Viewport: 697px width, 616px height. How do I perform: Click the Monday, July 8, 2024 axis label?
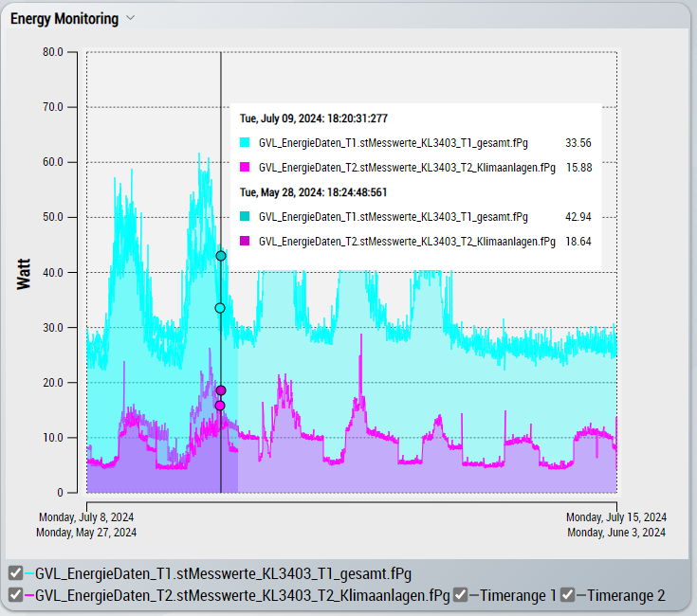[x=86, y=517]
